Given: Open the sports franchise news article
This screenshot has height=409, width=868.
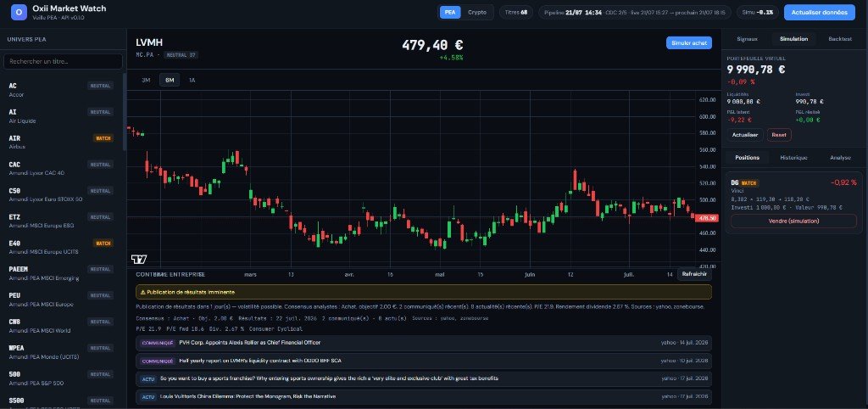Looking at the screenshot, I should (x=424, y=378).
